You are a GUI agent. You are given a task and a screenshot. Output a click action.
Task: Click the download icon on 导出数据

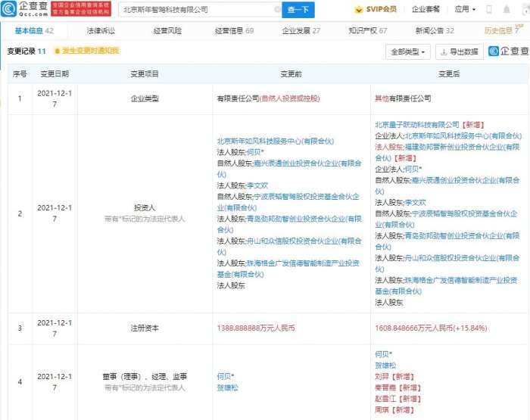click(x=444, y=51)
